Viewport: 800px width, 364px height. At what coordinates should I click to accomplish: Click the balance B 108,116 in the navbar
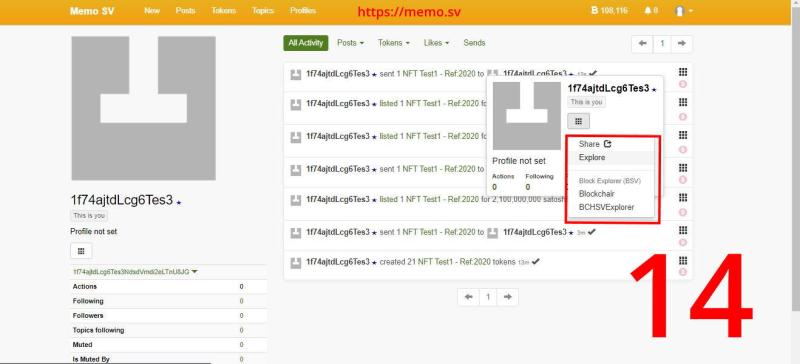click(x=609, y=10)
